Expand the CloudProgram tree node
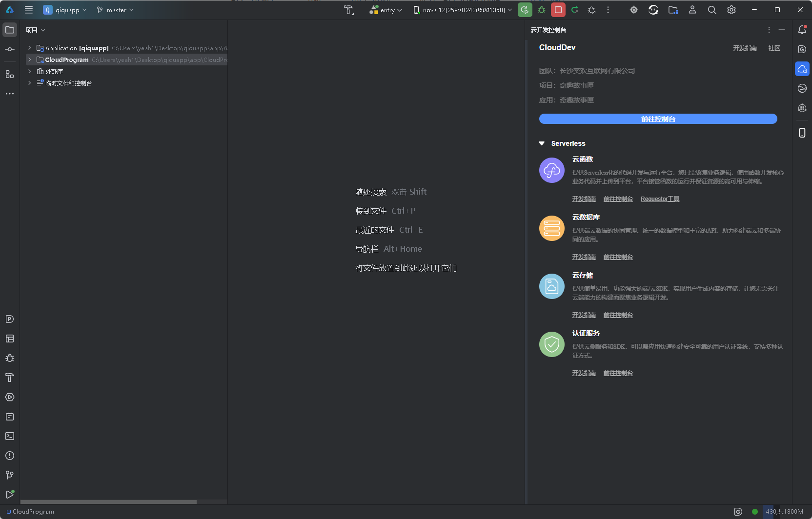 30,60
